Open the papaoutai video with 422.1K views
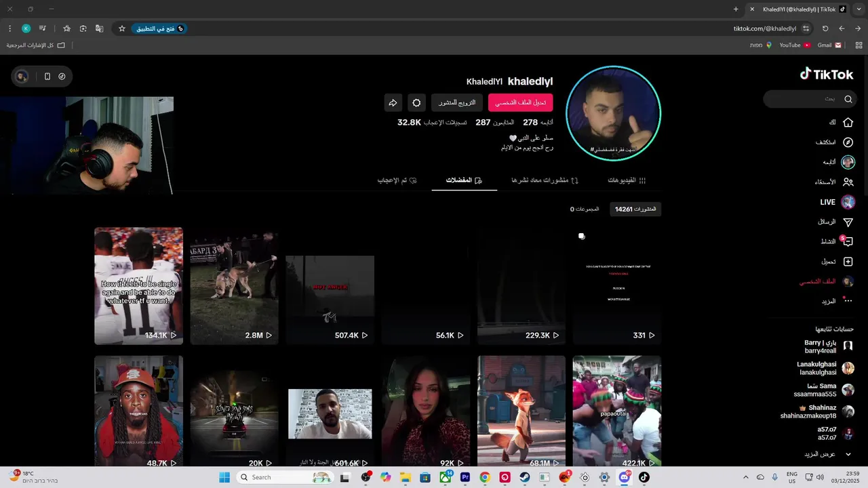The height and width of the screenshot is (488, 868). tap(617, 411)
